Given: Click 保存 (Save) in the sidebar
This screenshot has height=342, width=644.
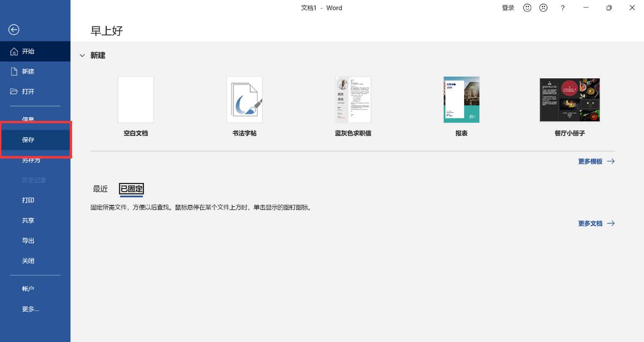Looking at the screenshot, I should click(x=28, y=139).
